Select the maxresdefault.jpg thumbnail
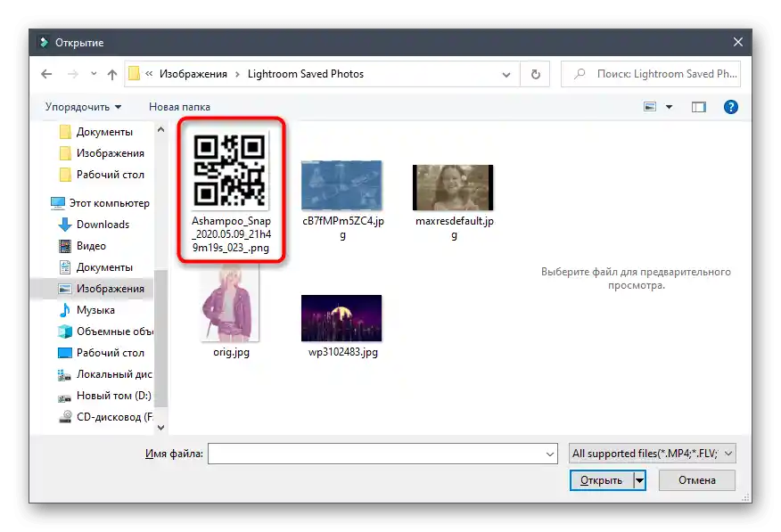781x532 pixels. (x=453, y=188)
